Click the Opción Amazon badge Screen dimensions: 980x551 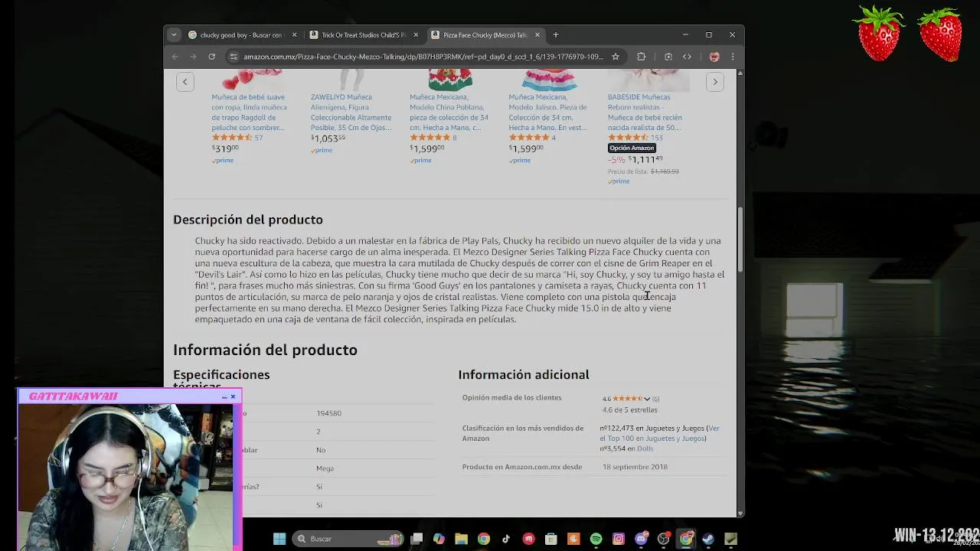pyautogui.click(x=632, y=148)
